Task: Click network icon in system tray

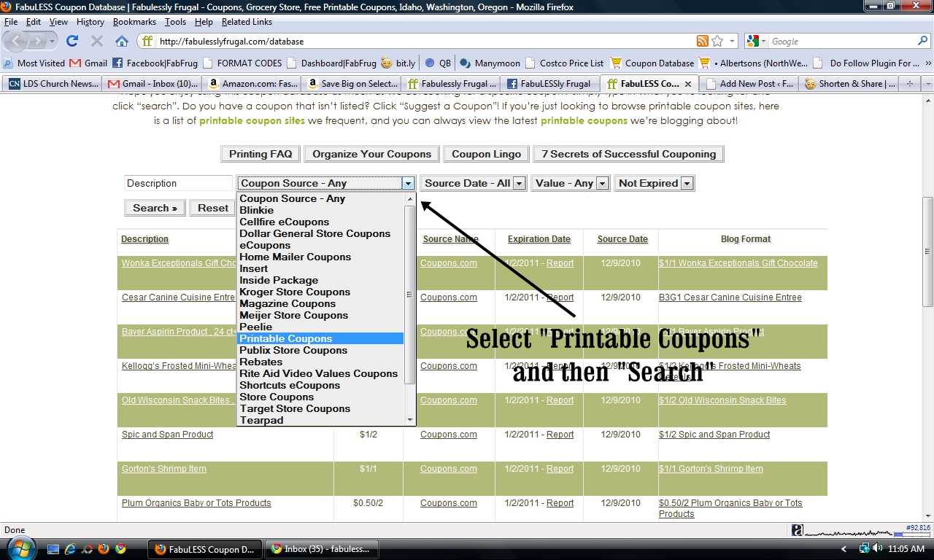Action: [864, 549]
